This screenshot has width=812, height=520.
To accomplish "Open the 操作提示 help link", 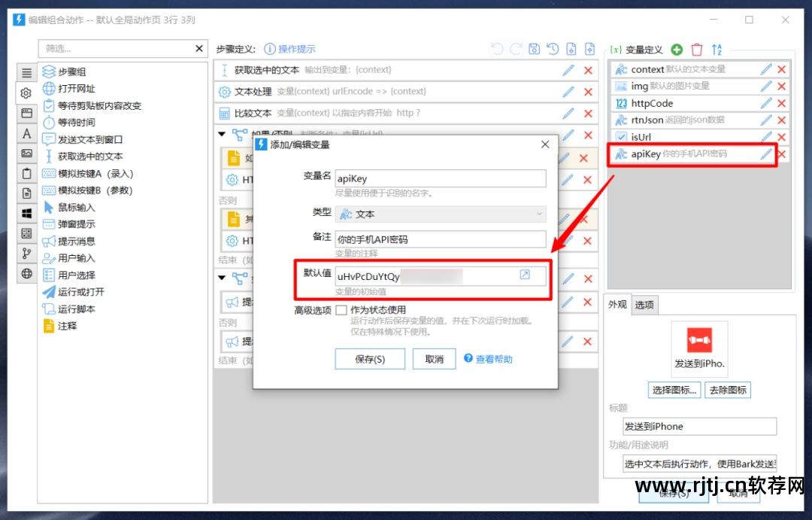I will (290, 49).
